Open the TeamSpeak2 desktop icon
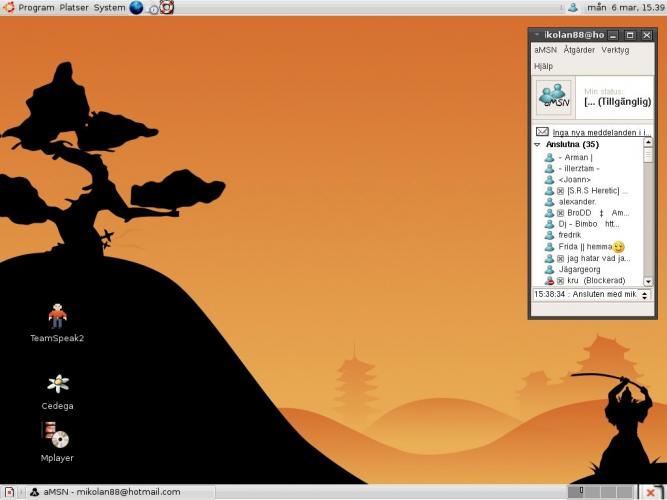This screenshot has height=500, width=667. point(57,318)
